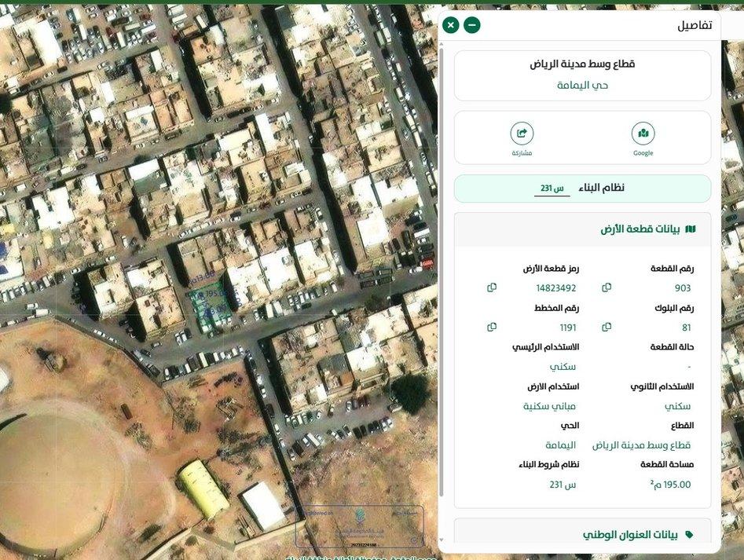The image size is (744, 560).
Task: Copy block number 81
Action: tap(607, 327)
